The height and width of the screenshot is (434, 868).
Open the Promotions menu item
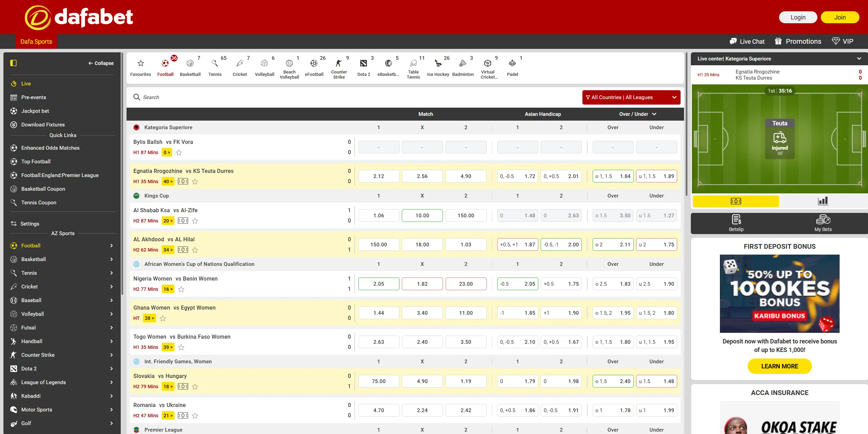coord(798,41)
